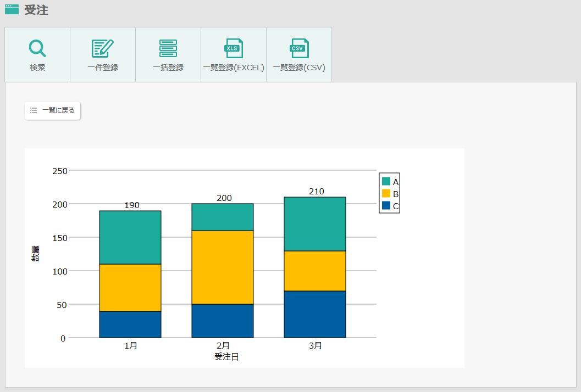581x392 pixels.
Task: Open the 検索 search icon
Action: [37, 48]
